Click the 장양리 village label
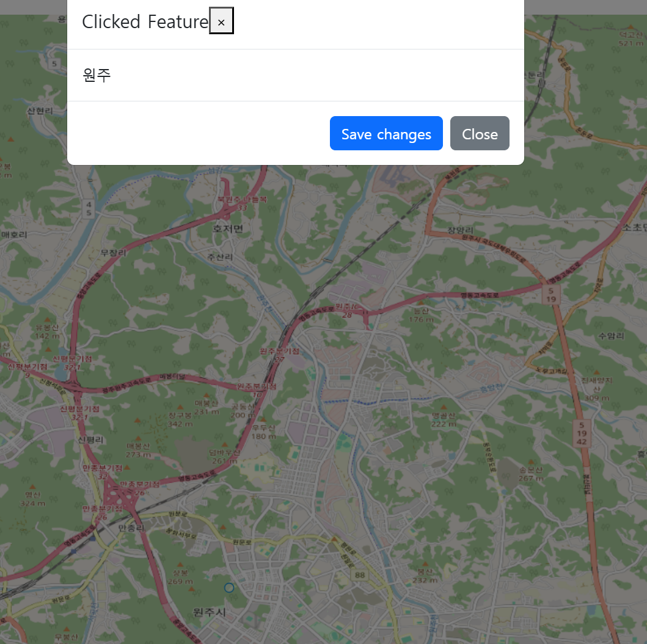This screenshot has height=644, width=647. click(461, 230)
